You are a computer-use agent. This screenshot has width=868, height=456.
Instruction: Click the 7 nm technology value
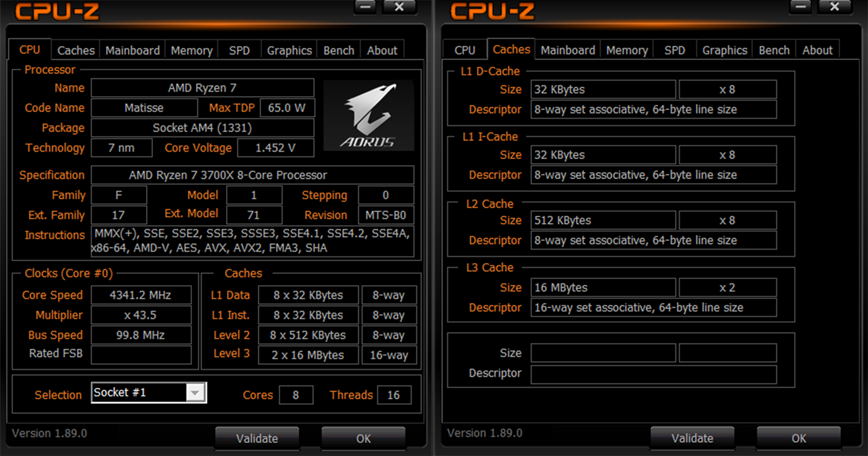(122, 148)
